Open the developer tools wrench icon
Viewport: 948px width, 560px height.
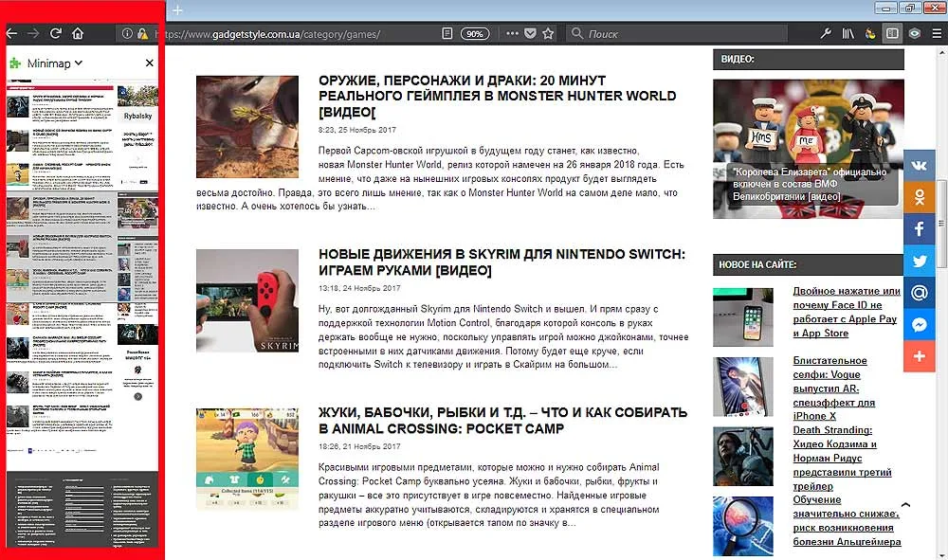(x=826, y=34)
